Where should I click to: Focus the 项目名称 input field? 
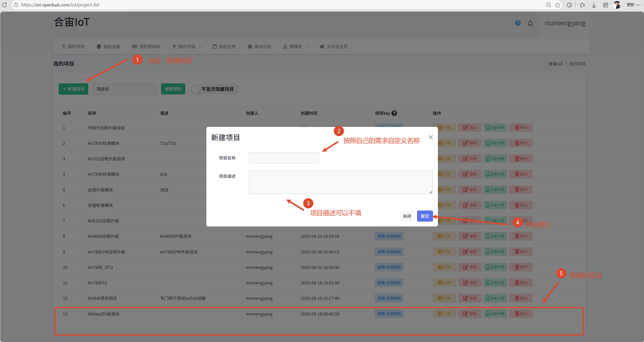284,158
